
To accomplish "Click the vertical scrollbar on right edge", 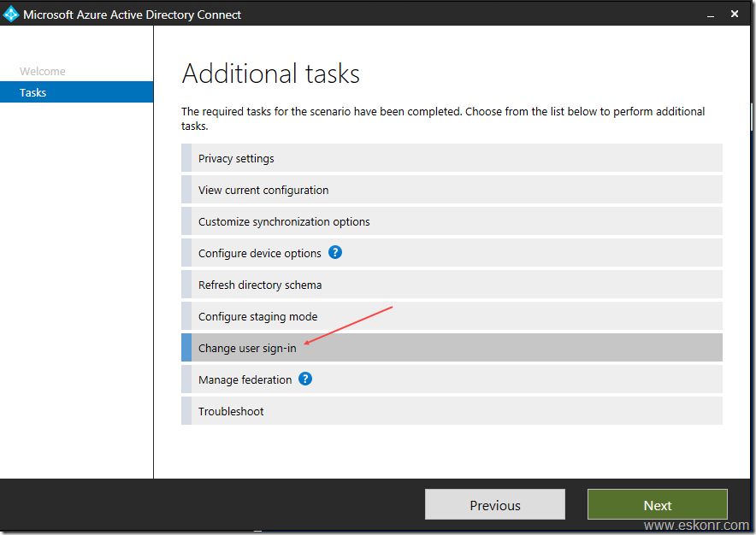I will tap(752, 116).
